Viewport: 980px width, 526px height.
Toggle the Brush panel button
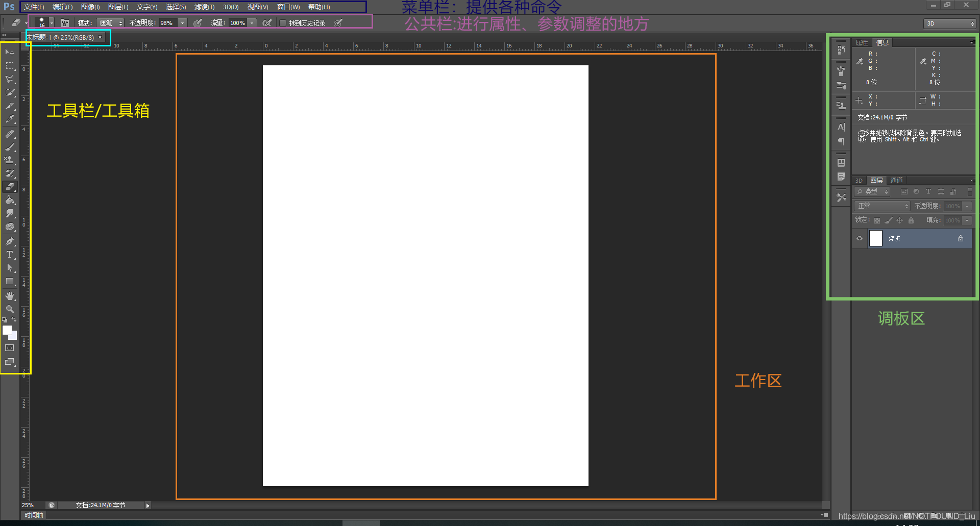point(65,23)
